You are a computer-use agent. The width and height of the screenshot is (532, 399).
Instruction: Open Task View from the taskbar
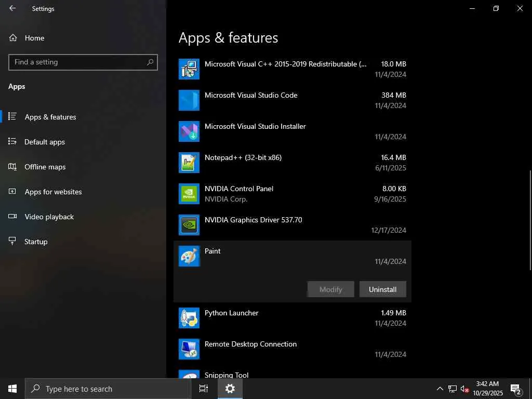(204, 389)
